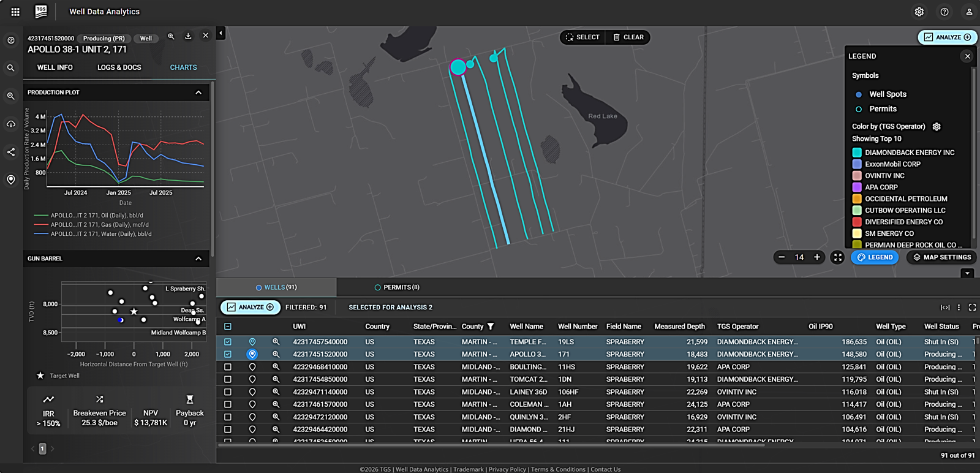
Task: Click the fit-to-extent map icon
Action: point(837,257)
